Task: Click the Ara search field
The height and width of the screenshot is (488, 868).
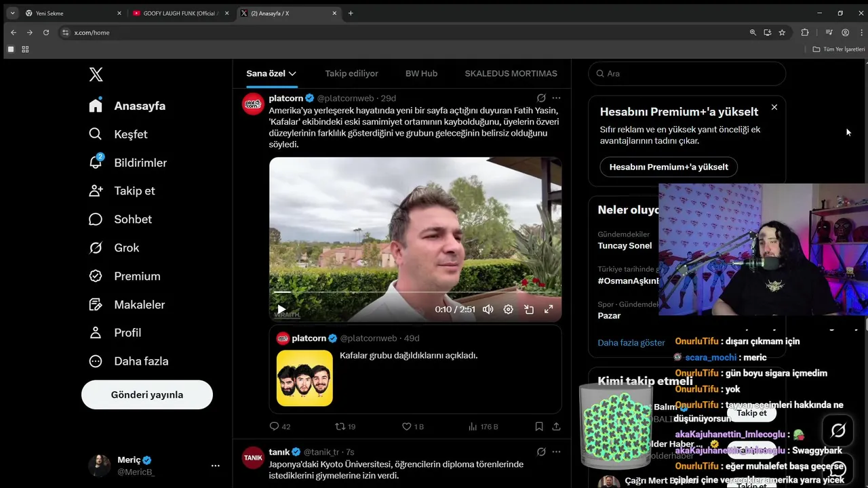Action: [687, 73]
